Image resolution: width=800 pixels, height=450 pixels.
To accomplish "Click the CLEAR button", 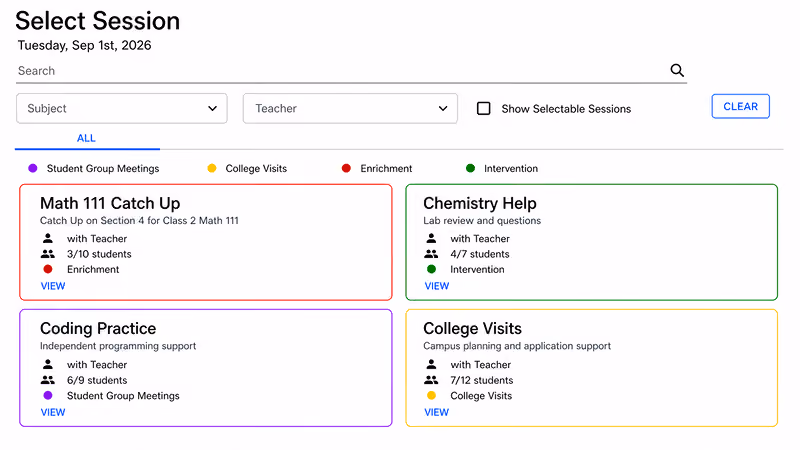I will (x=740, y=106).
